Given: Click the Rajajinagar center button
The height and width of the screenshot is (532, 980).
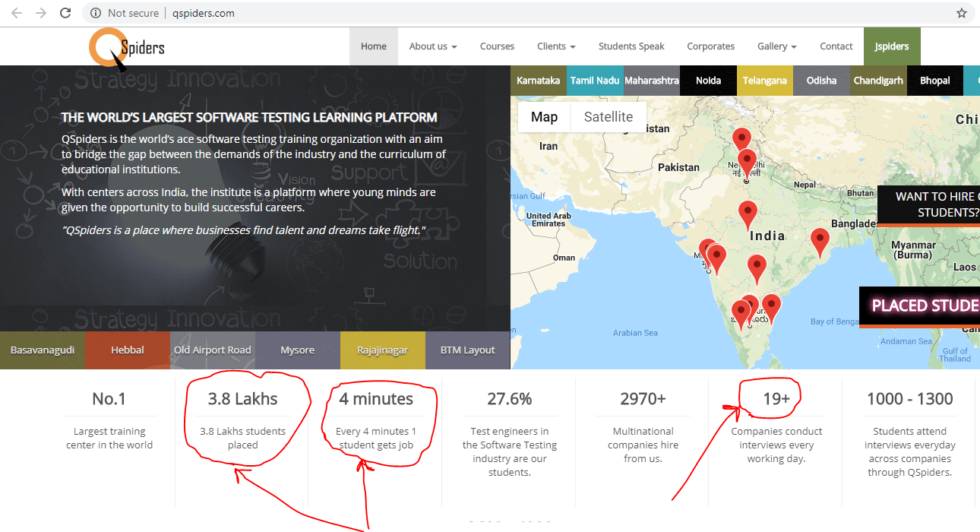Looking at the screenshot, I should pyautogui.click(x=383, y=350).
